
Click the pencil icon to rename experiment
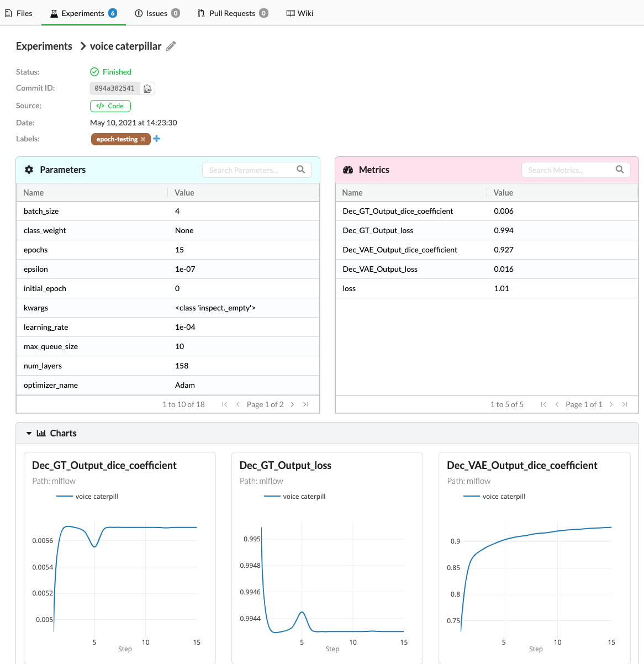(171, 46)
